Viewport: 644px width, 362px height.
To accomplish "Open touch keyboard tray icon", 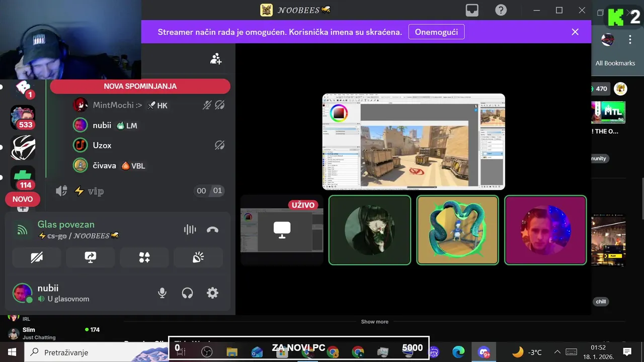I will pos(571,352).
